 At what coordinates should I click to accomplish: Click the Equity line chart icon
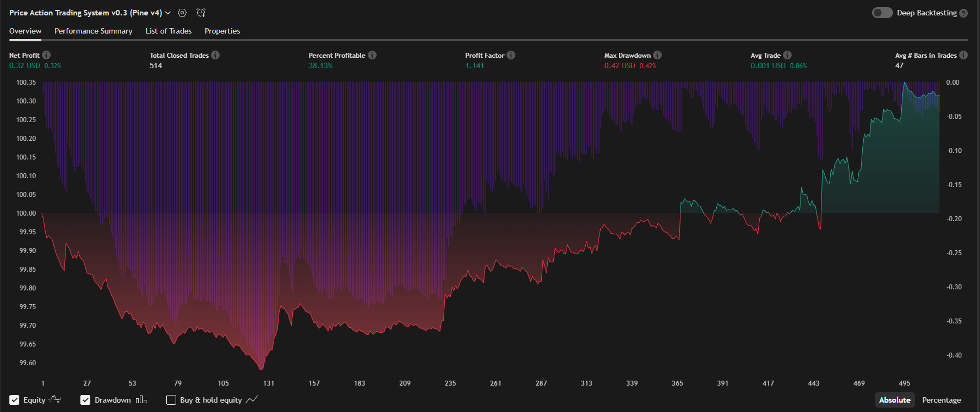point(56,399)
